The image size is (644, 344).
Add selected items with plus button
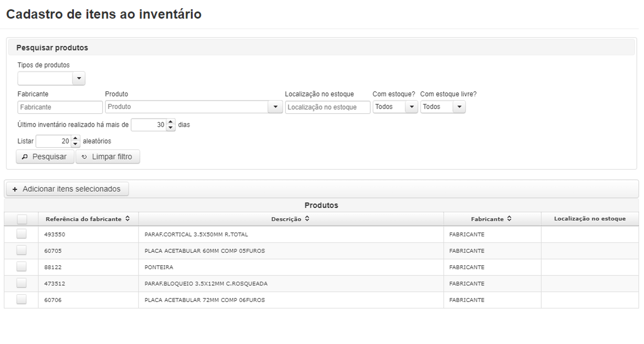pyautogui.click(x=67, y=189)
